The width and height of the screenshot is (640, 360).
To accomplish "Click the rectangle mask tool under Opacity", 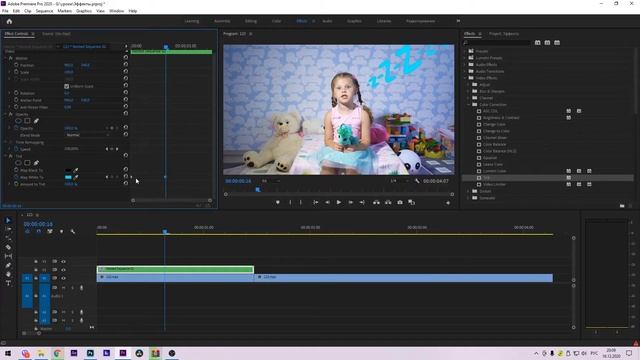I will coord(27,121).
